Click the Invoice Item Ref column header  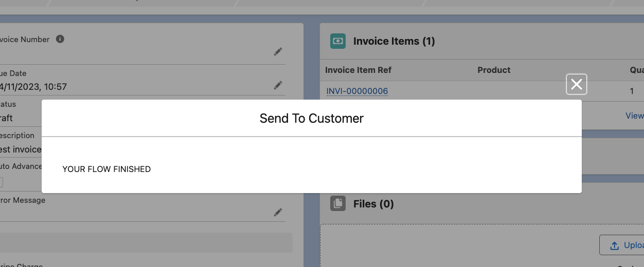pyautogui.click(x=358, y=70)
